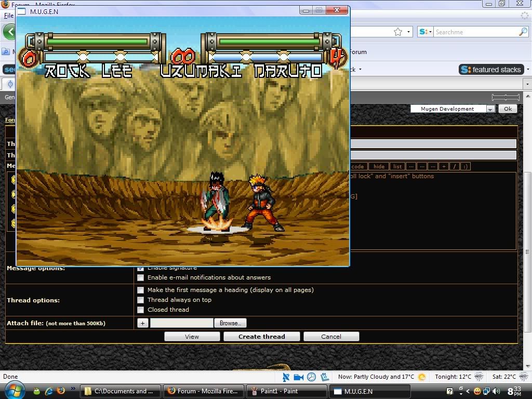Switch to Forum - Mozilla Firefox taskbar button
The height and width of the screenshot is (399, 532).
tap(204, 391)
